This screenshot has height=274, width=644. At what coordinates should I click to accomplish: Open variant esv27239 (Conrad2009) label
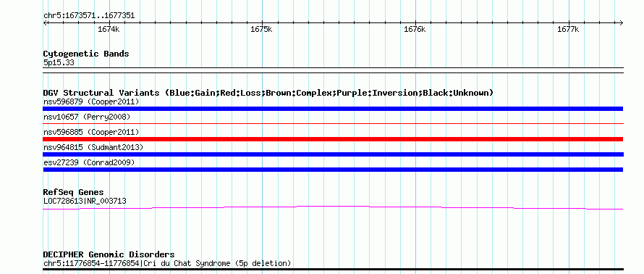tap(89, 162)
